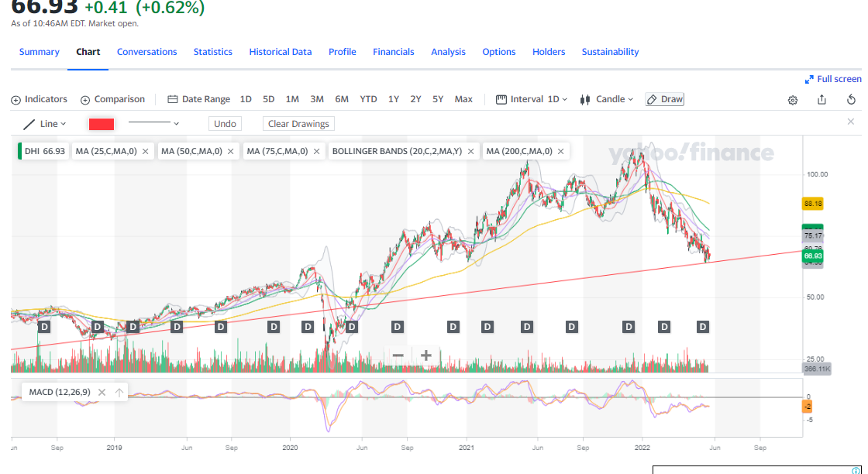The height and width of the screenshot is (474, 868).
Task: Open the Line drawing tool dropdown
Action: tap(45, 124)
